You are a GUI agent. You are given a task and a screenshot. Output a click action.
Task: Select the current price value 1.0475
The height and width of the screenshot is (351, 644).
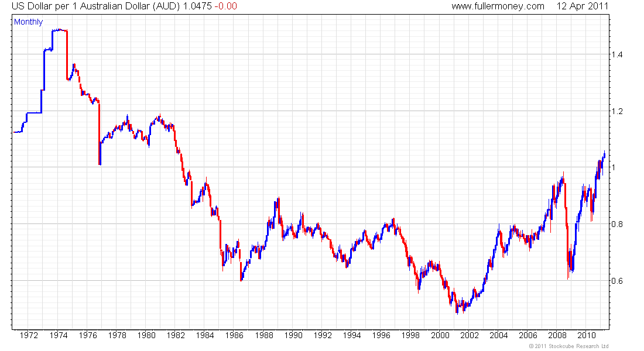197,6
